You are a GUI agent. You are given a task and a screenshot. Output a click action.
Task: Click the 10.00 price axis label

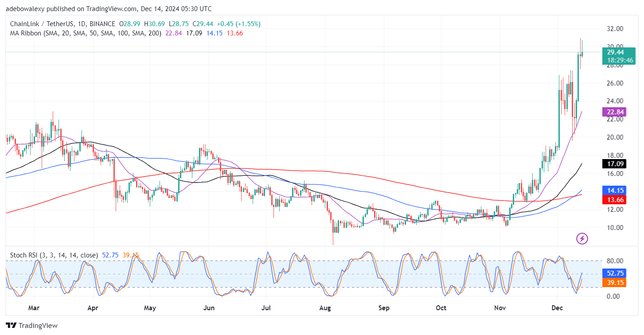coord(615,227)
